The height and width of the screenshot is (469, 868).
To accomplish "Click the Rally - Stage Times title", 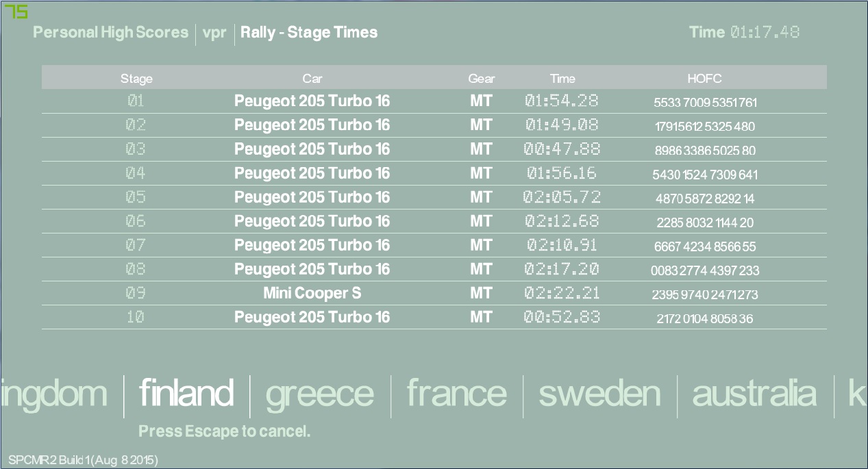I will 309,32.
